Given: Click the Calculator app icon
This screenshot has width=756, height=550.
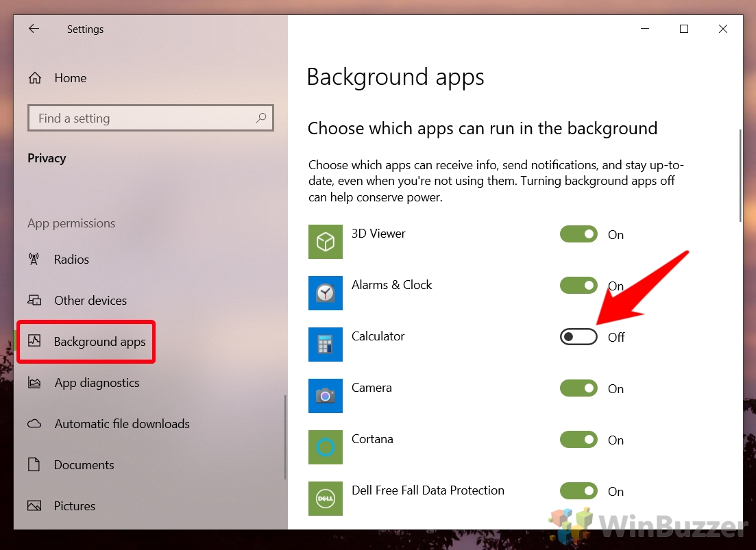Looking at the screenshot, I should [326, 345].
